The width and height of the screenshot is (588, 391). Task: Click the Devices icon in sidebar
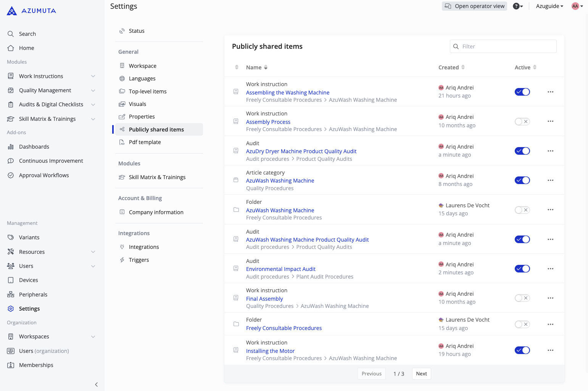pyautogui.click(x=11, y=280)
